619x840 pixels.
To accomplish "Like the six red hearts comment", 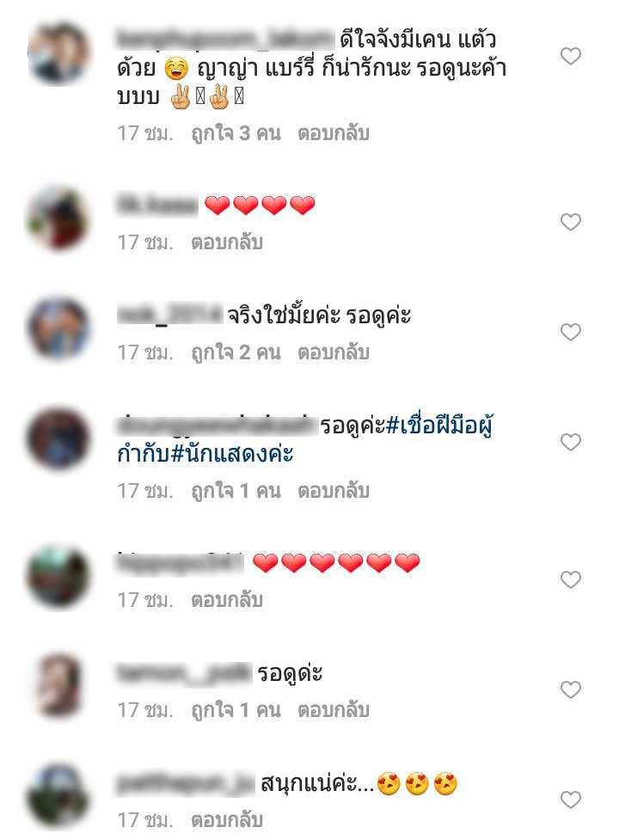I will [x=570, y=579].
